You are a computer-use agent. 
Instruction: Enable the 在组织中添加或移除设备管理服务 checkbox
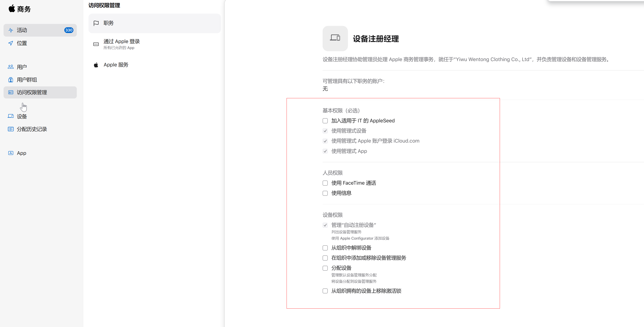325,258
